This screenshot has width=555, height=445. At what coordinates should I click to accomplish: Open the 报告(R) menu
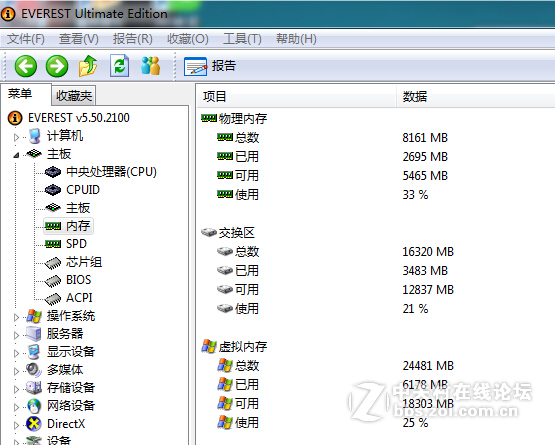click(132, 39)
